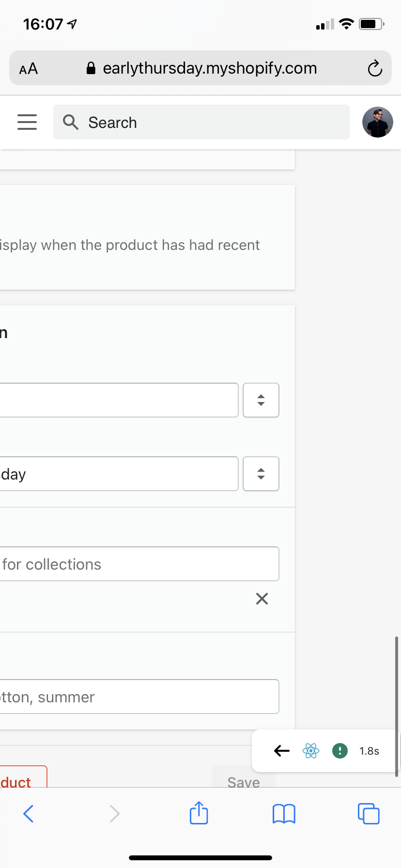Image resolution: width=401 pixels, height=868 pixels.
Task: Tap the magnifying glass search icon
Action: pyautogui.click(x=71, y=122)
